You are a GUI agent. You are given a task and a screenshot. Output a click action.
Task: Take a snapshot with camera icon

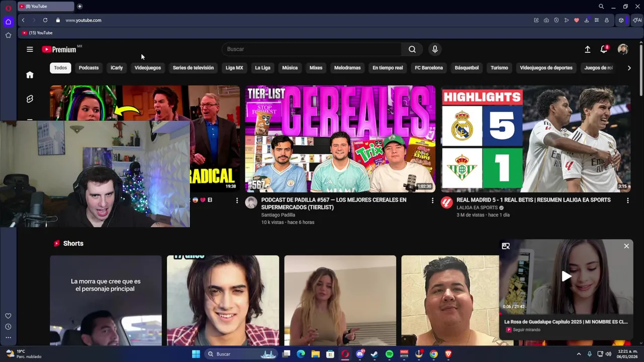(x=546, y=20)
